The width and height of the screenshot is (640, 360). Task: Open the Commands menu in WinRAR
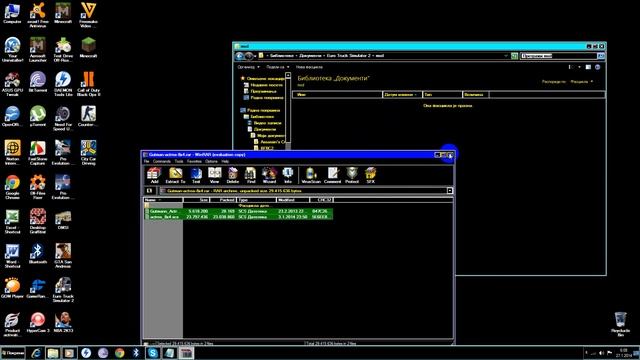pos(162,161)
